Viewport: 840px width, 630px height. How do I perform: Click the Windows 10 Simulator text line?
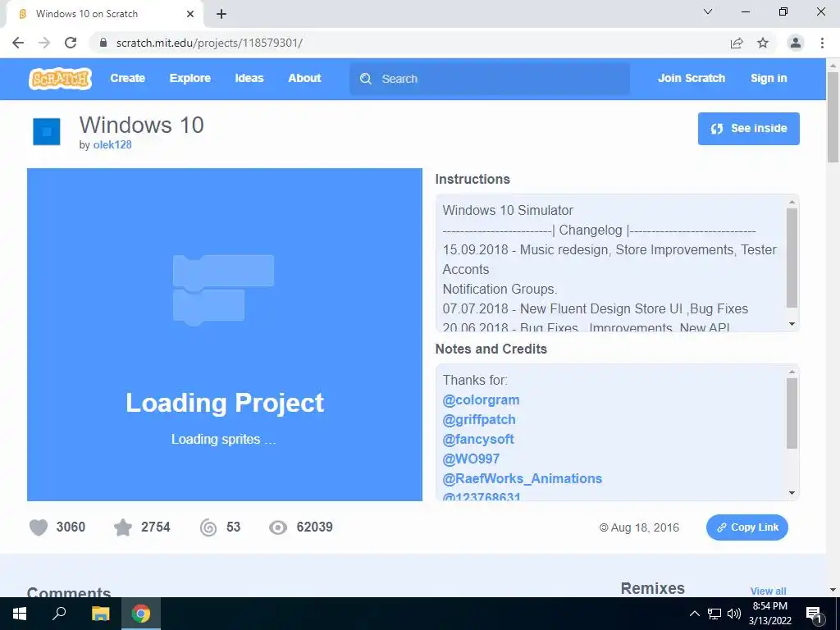508,211
